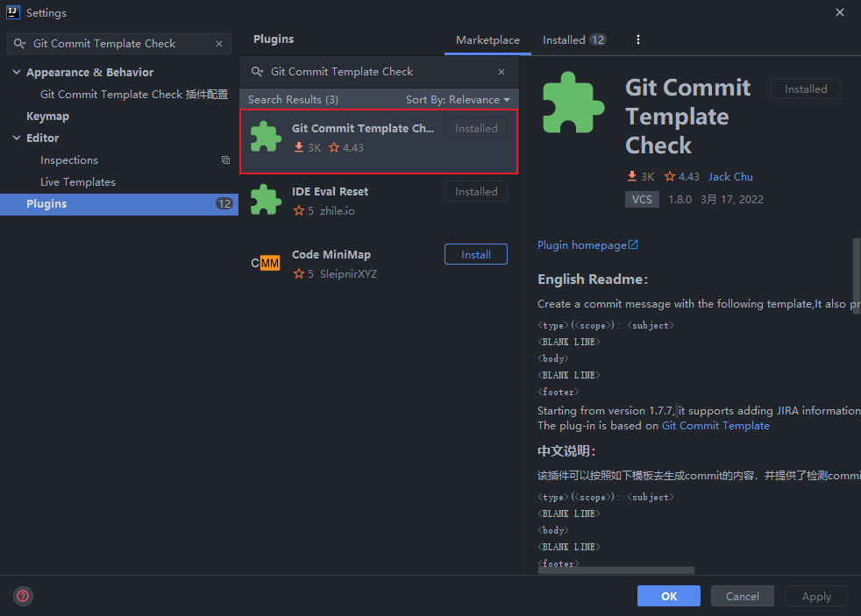Collapse the Appearance & Behavior section

click(17, 73)
